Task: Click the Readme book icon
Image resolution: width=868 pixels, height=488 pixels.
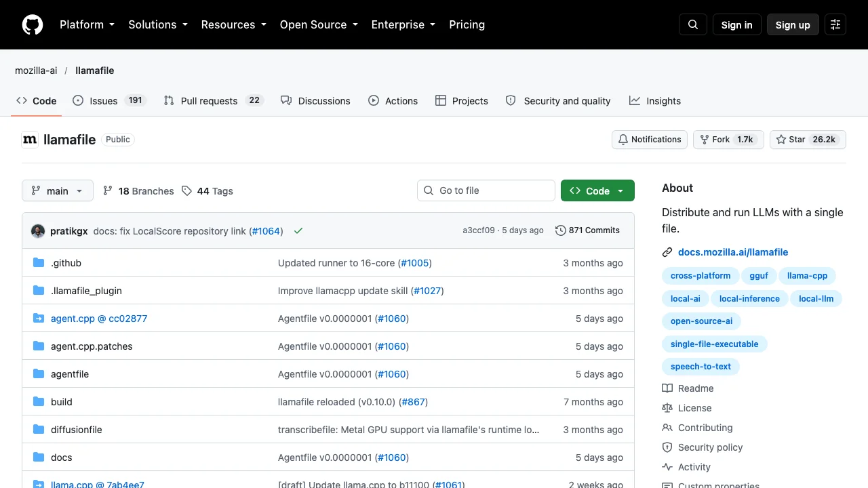Action: (x=667, y=388)
